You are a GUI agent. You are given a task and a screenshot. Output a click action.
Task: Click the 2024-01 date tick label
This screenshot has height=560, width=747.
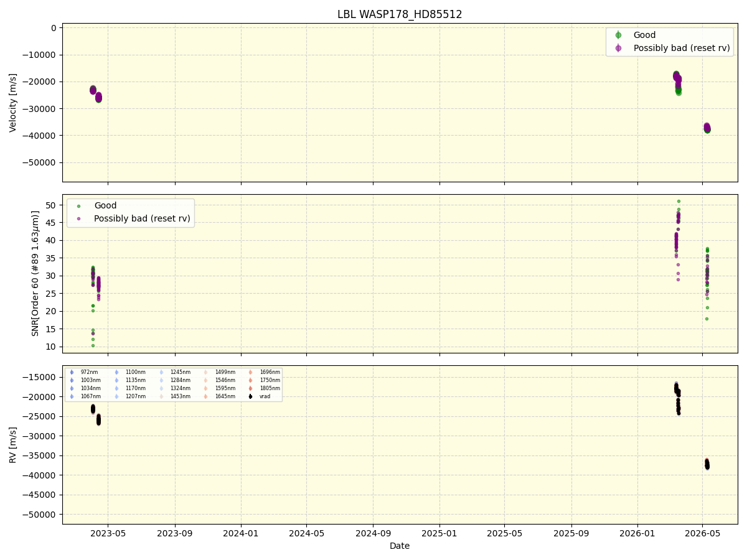(x=241, y=533)
